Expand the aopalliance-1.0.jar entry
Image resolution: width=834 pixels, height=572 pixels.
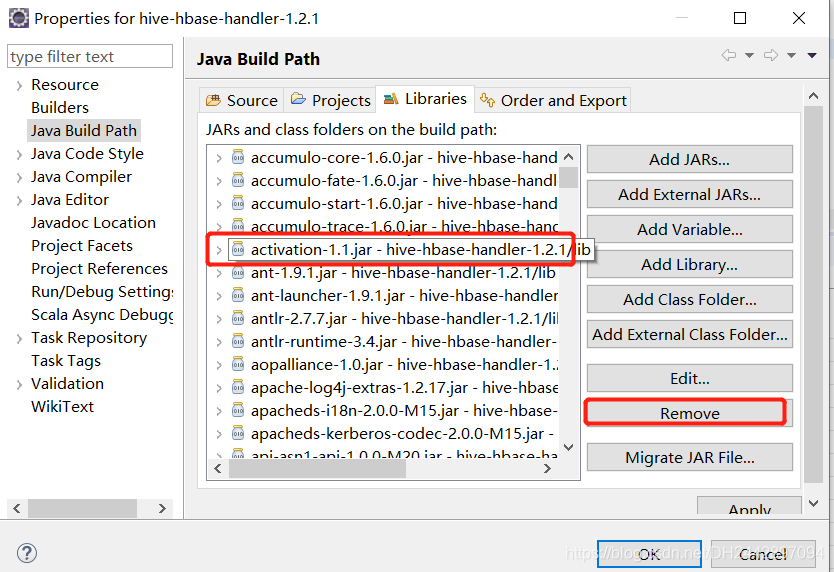coord(219,365)
